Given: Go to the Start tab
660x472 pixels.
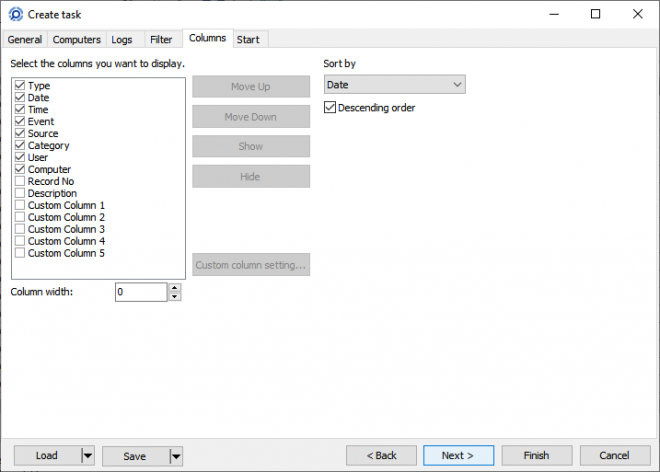Looking at the screenshot, I should (248, 40).
